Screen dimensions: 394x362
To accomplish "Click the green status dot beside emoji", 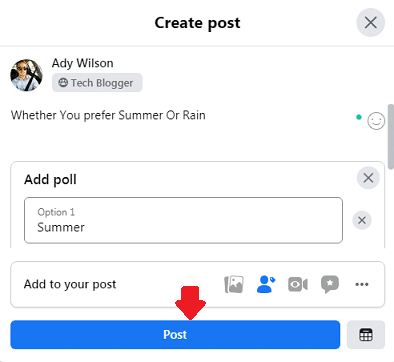I will point(359,117).
